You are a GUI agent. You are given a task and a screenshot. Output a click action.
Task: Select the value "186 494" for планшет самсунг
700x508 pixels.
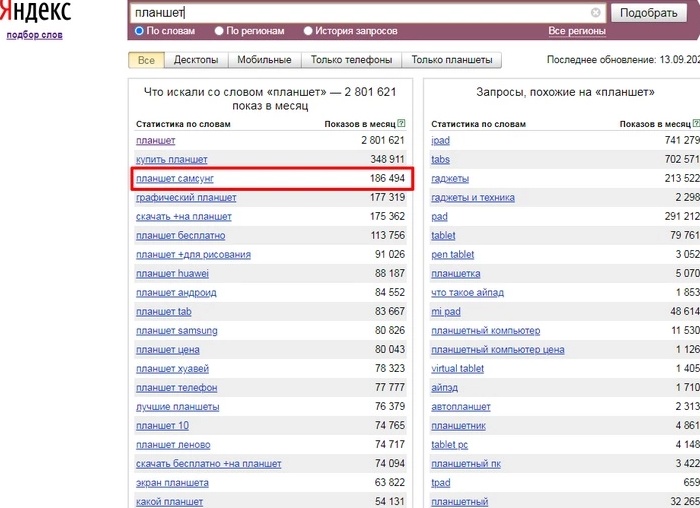(x=387, y=178)
